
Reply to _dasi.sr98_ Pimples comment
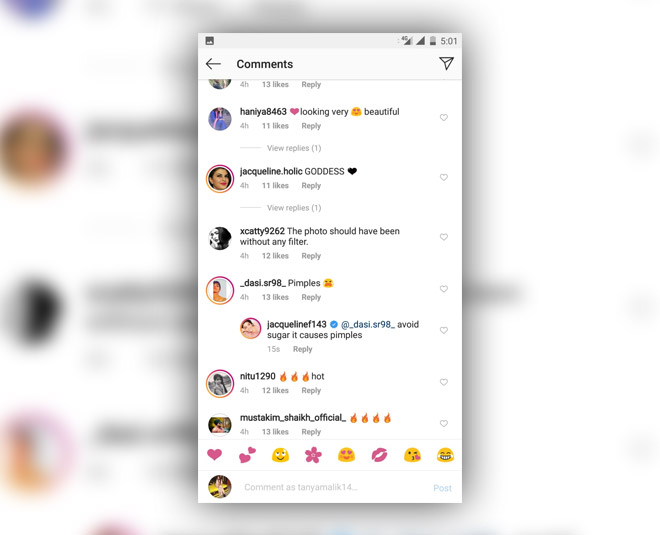[311, 297]
